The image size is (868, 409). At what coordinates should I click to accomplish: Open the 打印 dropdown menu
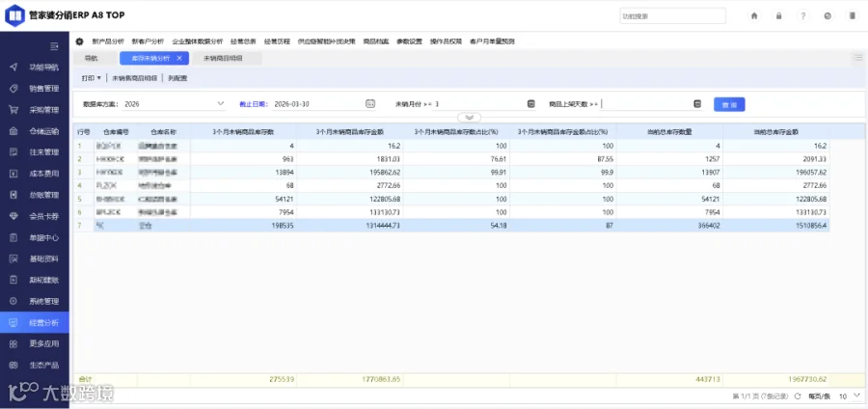[92, 78]
